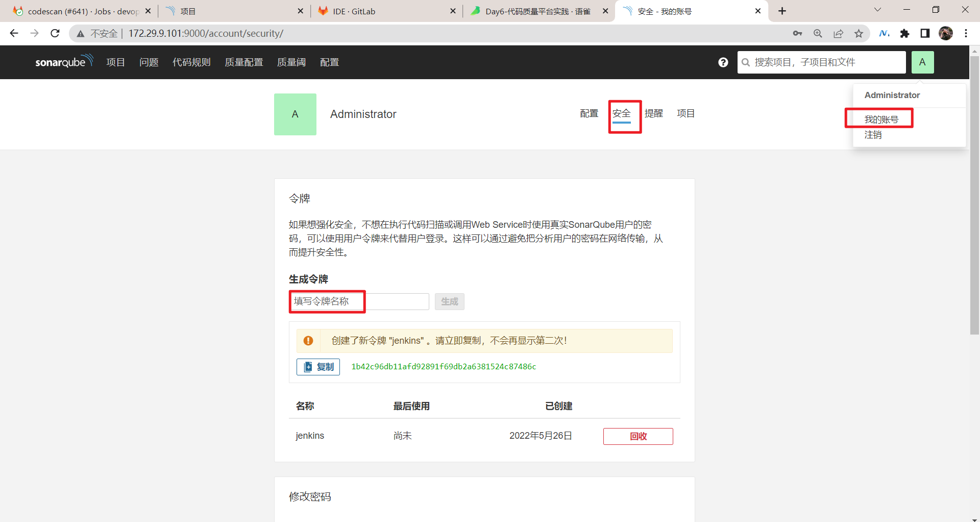
Task: Expand the tab search chevron
Action: click(877, 10)
